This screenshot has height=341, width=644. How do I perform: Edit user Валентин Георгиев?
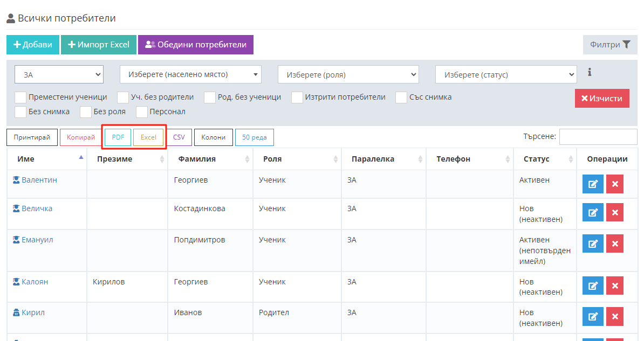pos(593,184)
